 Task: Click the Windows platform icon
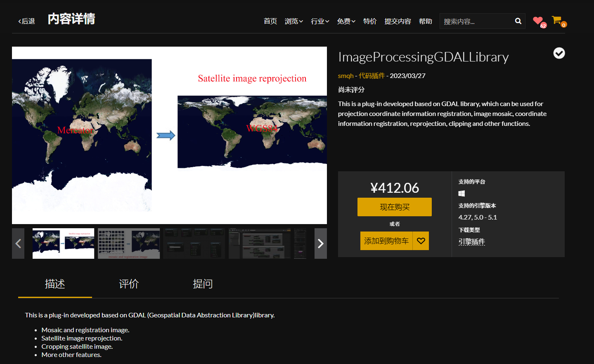coord(461,193)
